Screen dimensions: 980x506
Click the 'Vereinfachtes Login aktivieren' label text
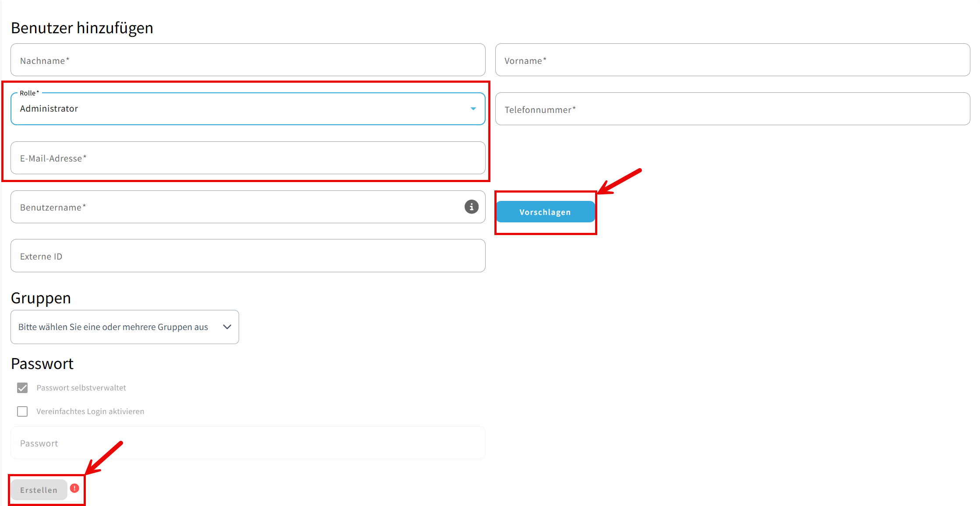(x=90, y=411)
